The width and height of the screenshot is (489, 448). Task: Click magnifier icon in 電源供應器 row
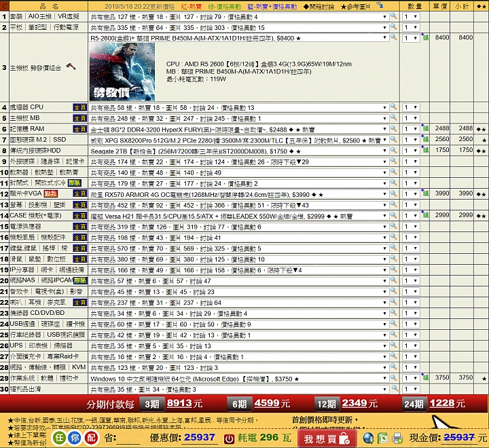pyautogui.click(x=393, y=226)
